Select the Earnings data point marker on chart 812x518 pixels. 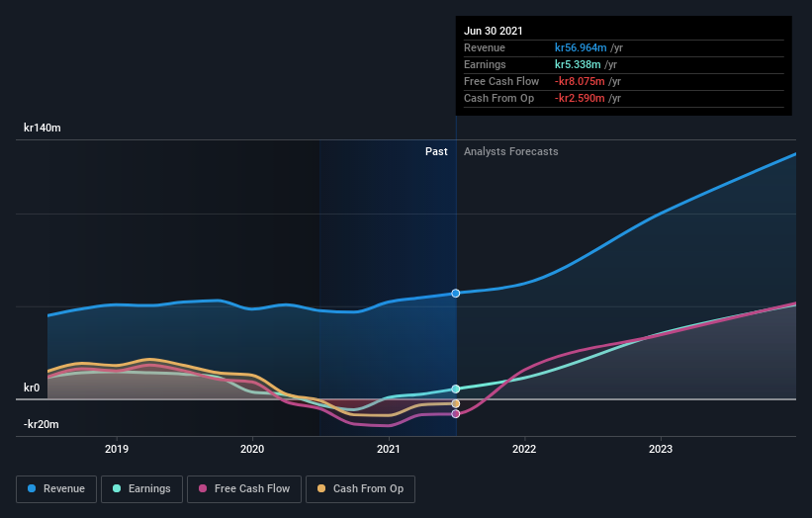(456, 388)
